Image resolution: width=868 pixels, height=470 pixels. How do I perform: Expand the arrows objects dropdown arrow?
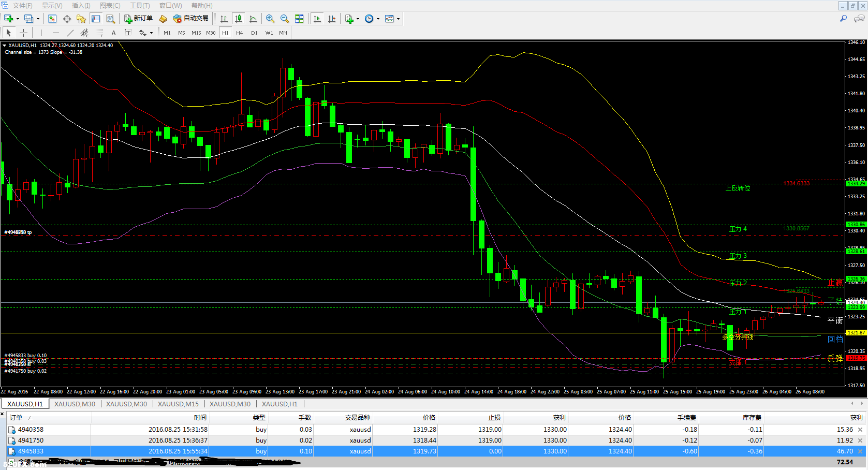[151, 33]
